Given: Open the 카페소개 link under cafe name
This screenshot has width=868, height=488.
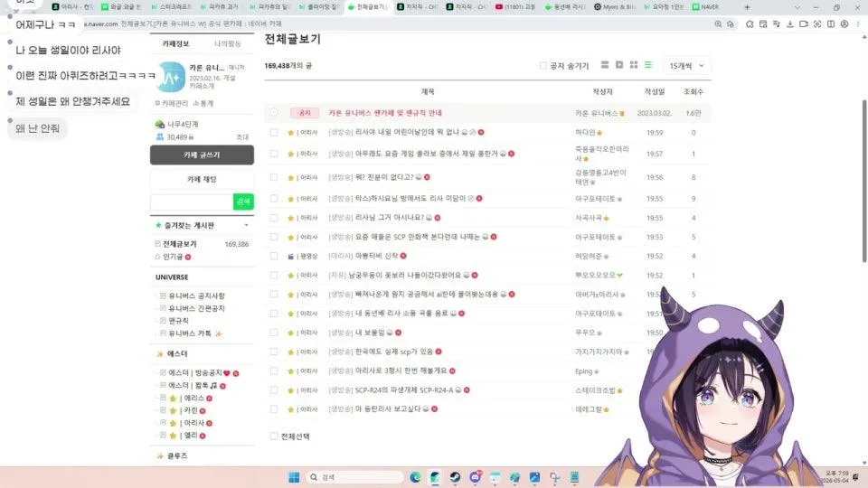Looking at the screenshot, I should click(202, 86).
